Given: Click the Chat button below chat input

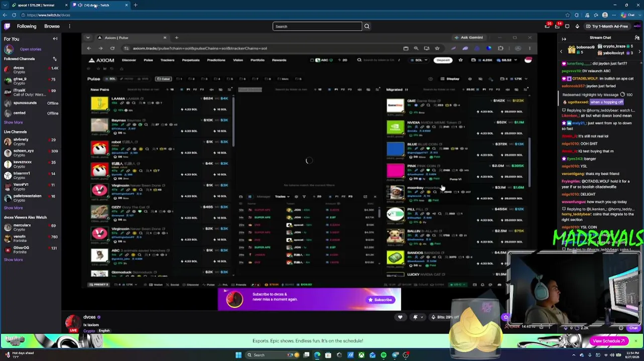Looking at the screenshot, I should click(633, 328).
